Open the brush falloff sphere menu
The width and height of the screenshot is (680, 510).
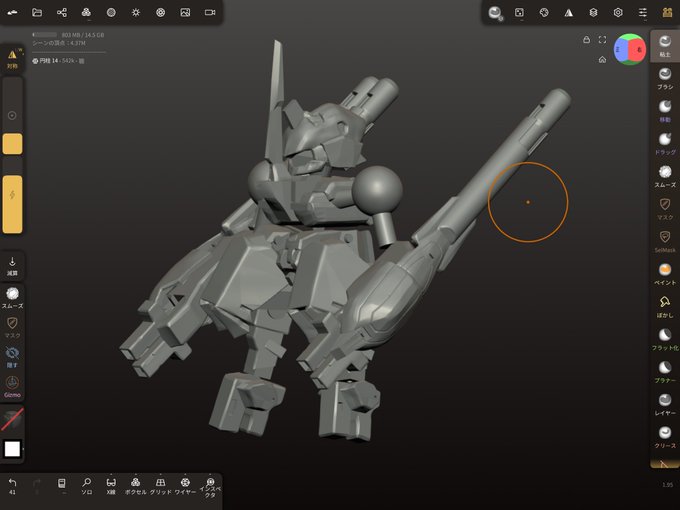(x=495, y=13)
